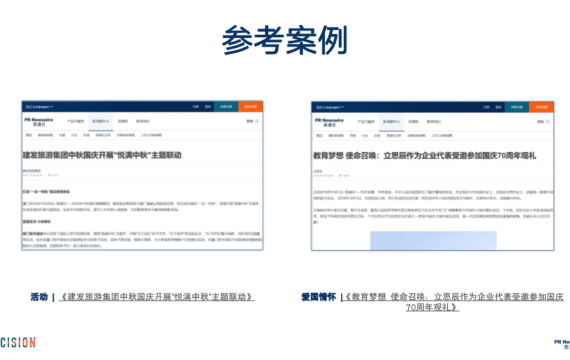Click headline 教育梦想 使命召唤 in the article screenshot

click(x=425, y=156)
